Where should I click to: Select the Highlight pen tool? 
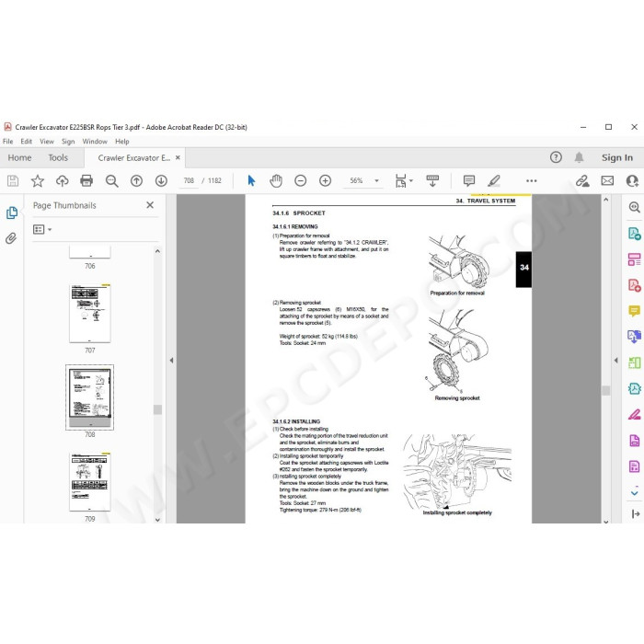pyautogui.click(x=494, y=180)
